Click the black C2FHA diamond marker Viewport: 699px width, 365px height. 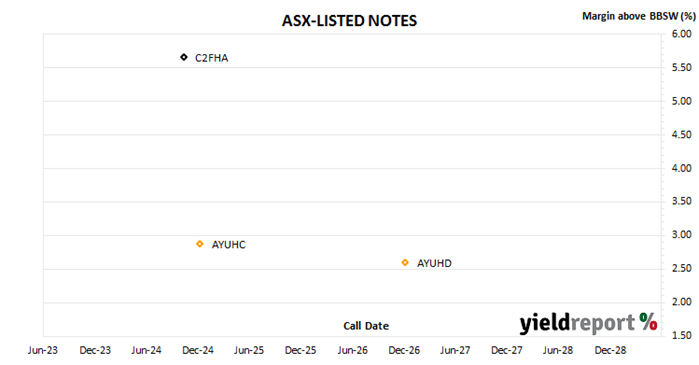tap(184, 57)
